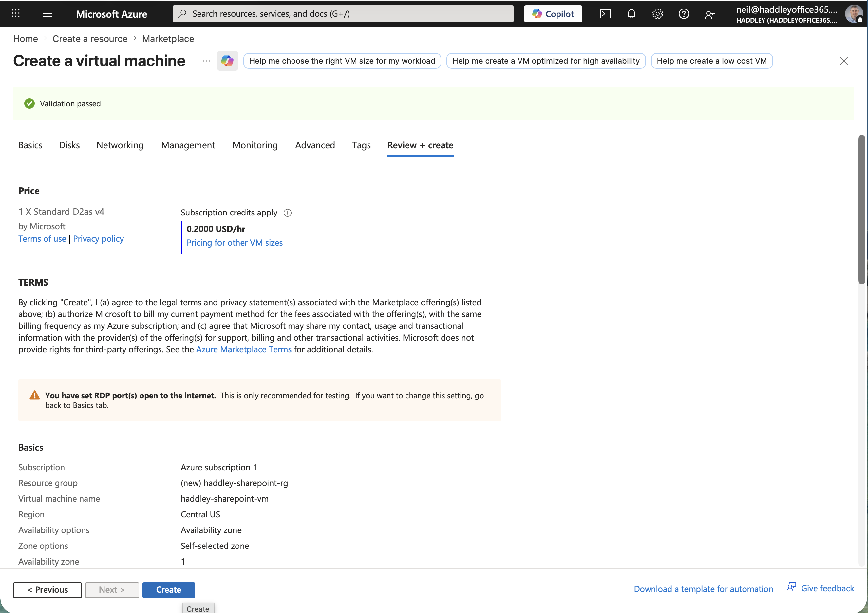The image size is (868, 613).
Task: Switch to the Monitoring tab
Action: point(255,145)
